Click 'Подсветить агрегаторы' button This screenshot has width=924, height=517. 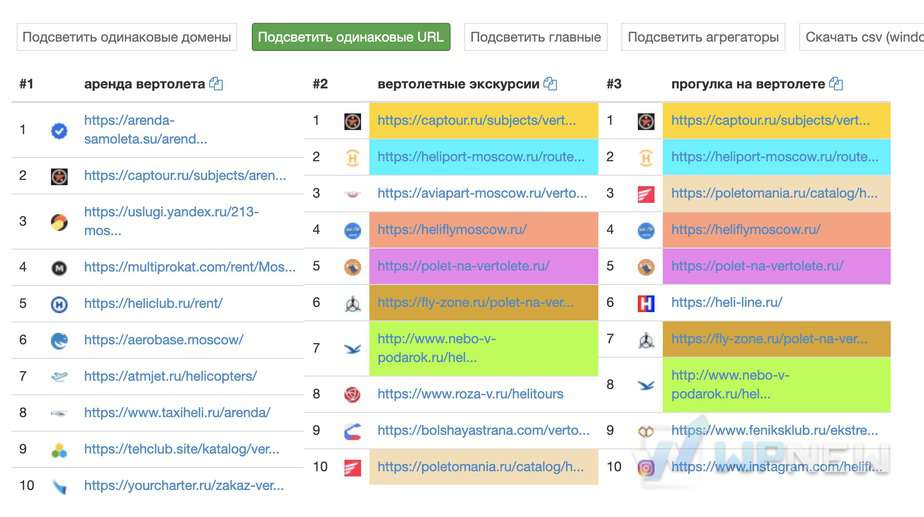tap(703, 37)
